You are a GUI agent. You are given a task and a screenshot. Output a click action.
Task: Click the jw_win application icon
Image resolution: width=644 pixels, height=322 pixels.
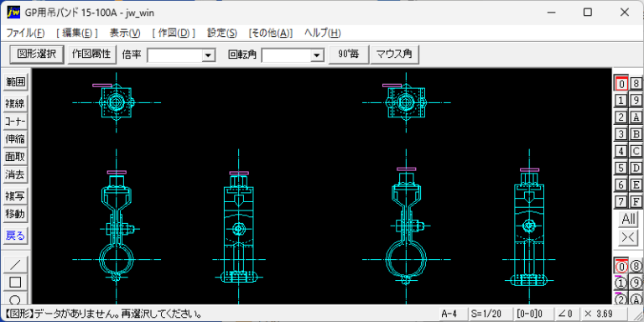pyautogui.click(x=13, y=13)
